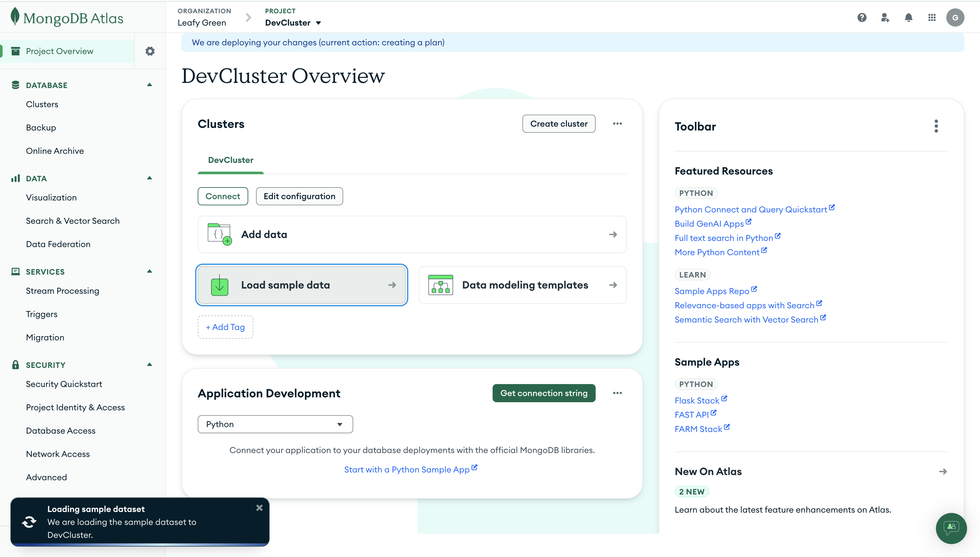Click the project settings gear icon
The image size is (980, 557).
150,51
